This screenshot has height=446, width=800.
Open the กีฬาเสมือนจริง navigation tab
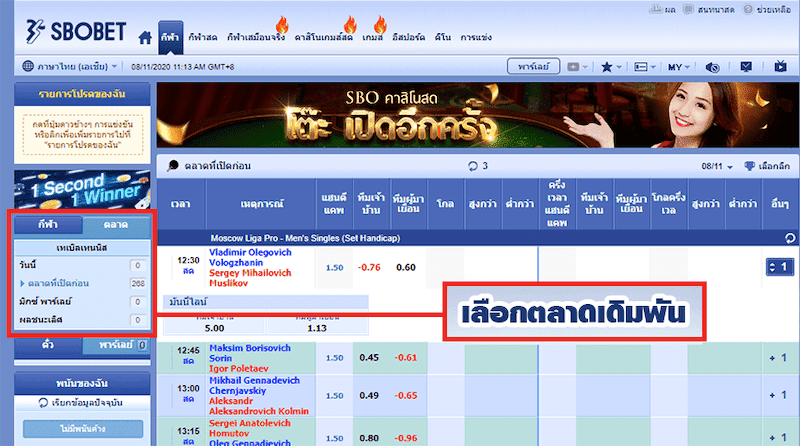256,37
